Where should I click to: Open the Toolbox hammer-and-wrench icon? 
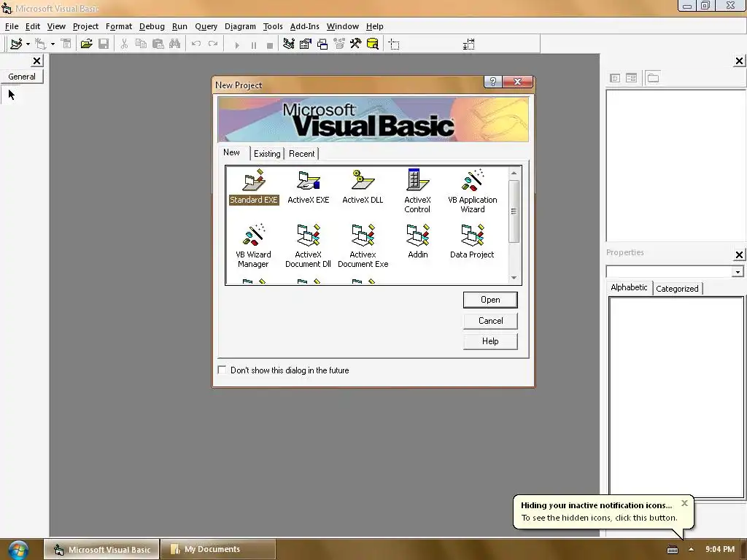[x=356, y=44]
